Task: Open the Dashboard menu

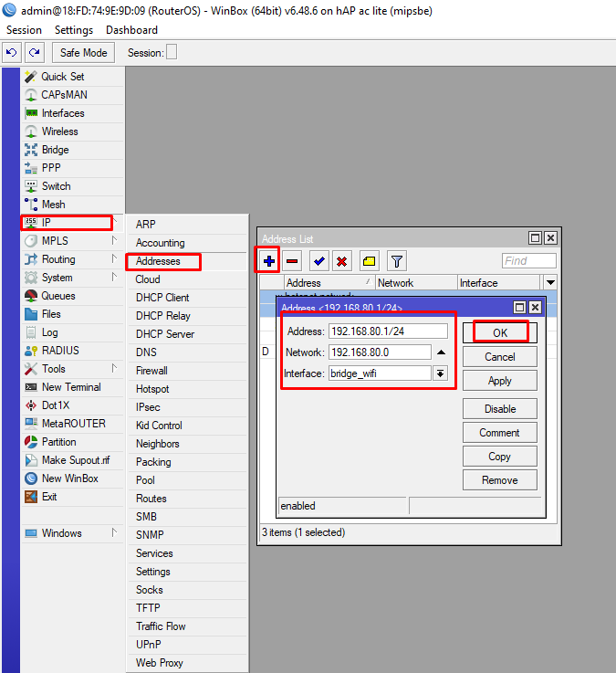Action: (x=131, y=30)
